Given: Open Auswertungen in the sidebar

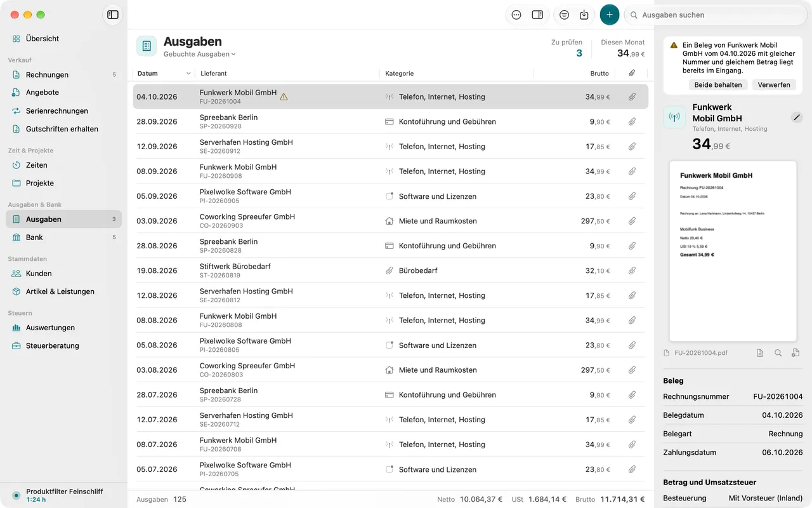Looking at the screenshot, I should tap(63, 328).
